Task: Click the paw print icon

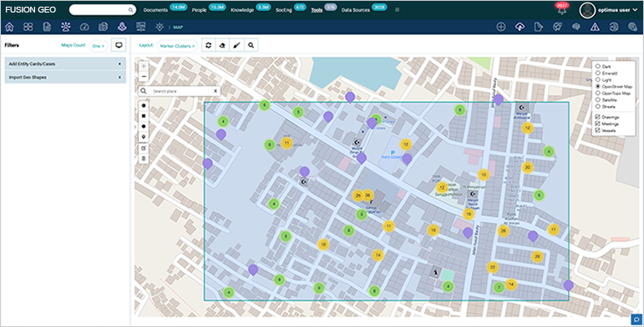Action: [66, 27]
